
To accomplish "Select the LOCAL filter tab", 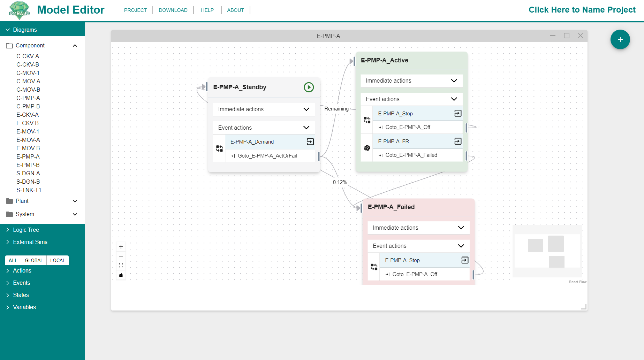I will pos(58,260).
